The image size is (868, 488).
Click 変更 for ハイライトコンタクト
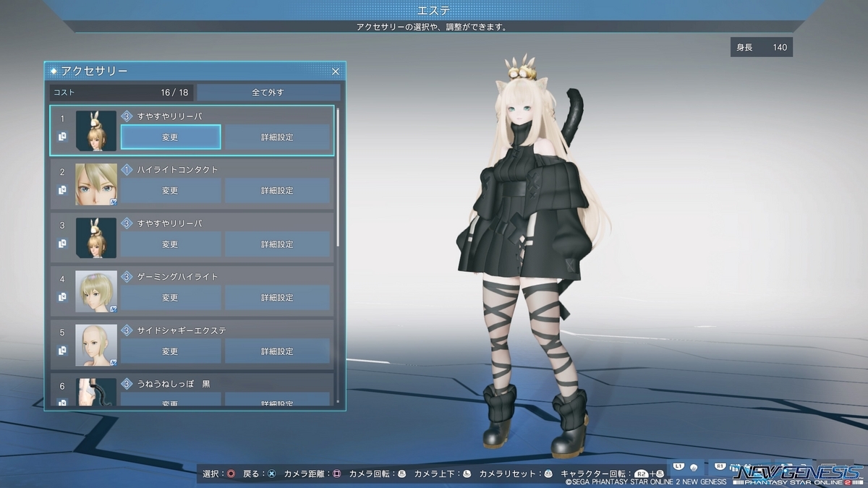[170, 191]
